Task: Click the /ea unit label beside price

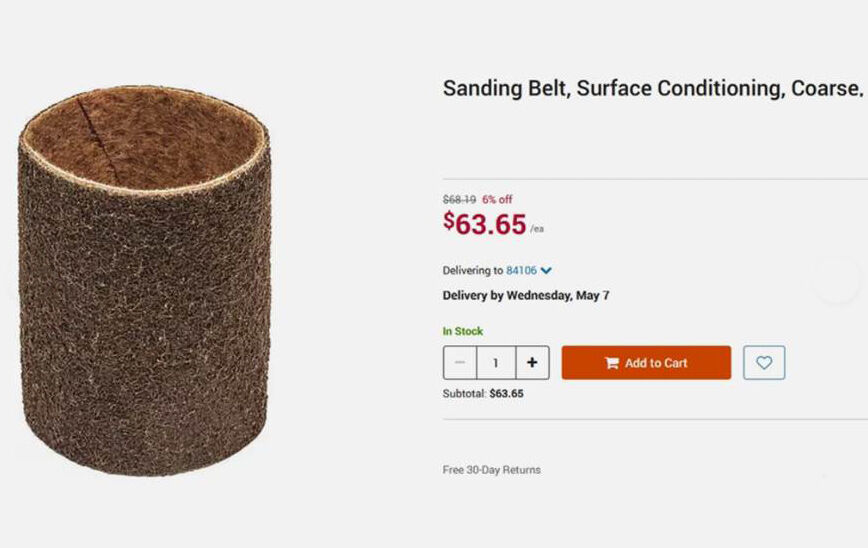Action: pos(537,230)
